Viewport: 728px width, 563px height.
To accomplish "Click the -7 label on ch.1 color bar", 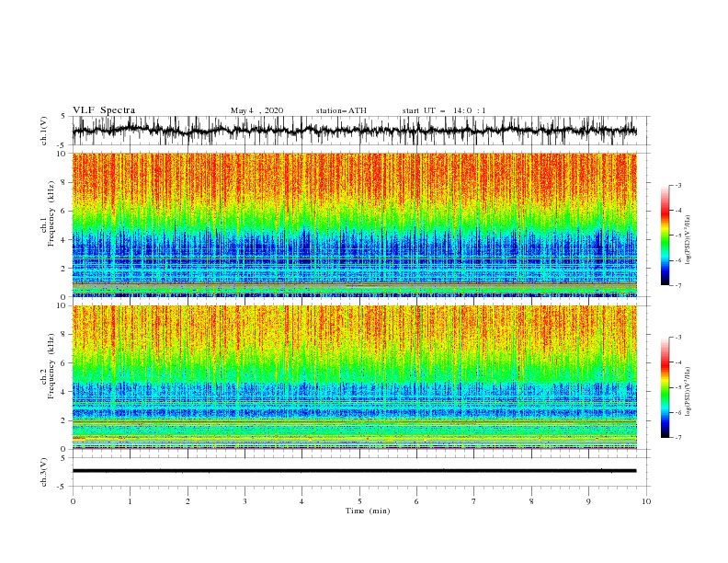I will (x=678, y=285).
